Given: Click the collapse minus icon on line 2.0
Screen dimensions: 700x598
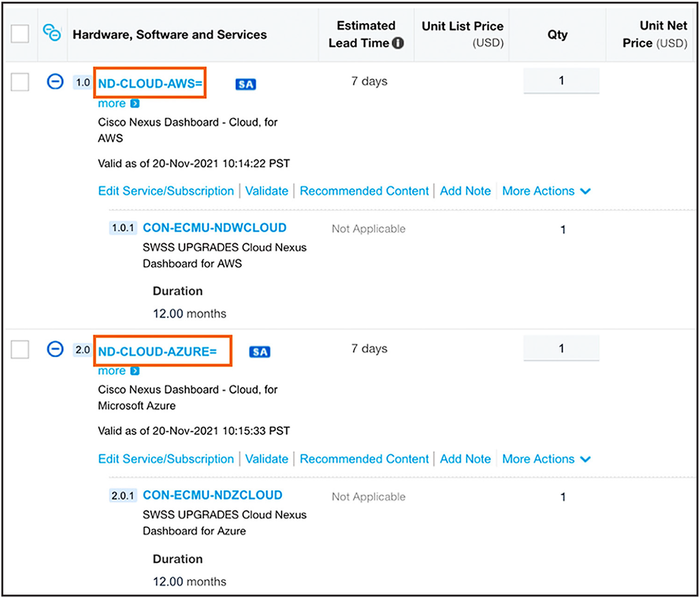Looking at the screenshot, I should coord(54,350).
